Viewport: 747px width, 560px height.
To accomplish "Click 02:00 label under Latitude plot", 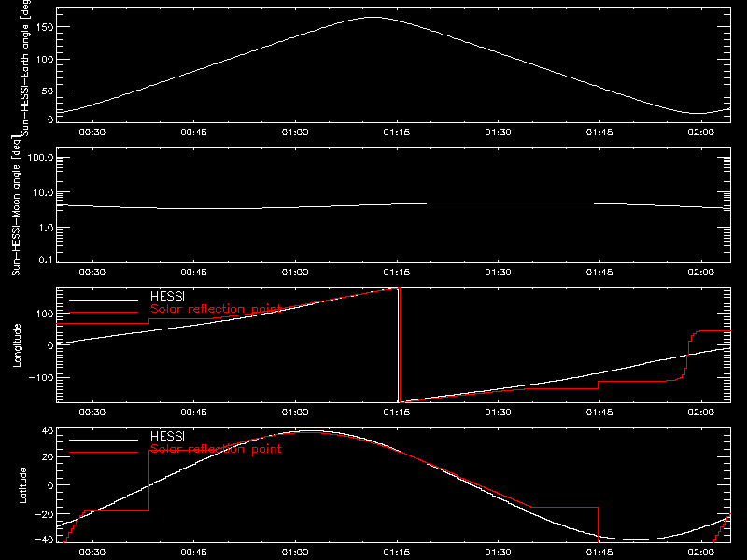I will click(x=701, y=553).
